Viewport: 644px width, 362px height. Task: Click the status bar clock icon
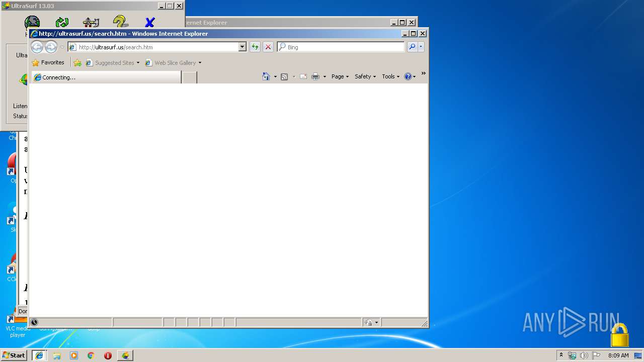click(34, 322)
